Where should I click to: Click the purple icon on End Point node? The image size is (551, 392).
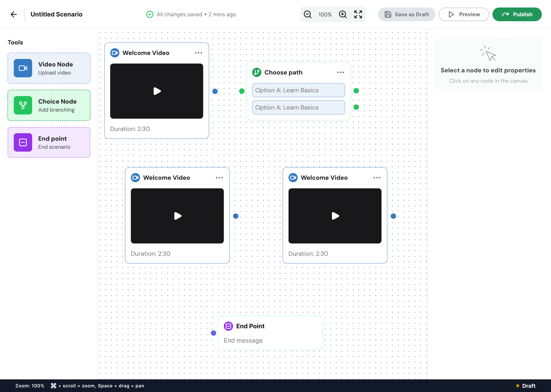point(228,326)
